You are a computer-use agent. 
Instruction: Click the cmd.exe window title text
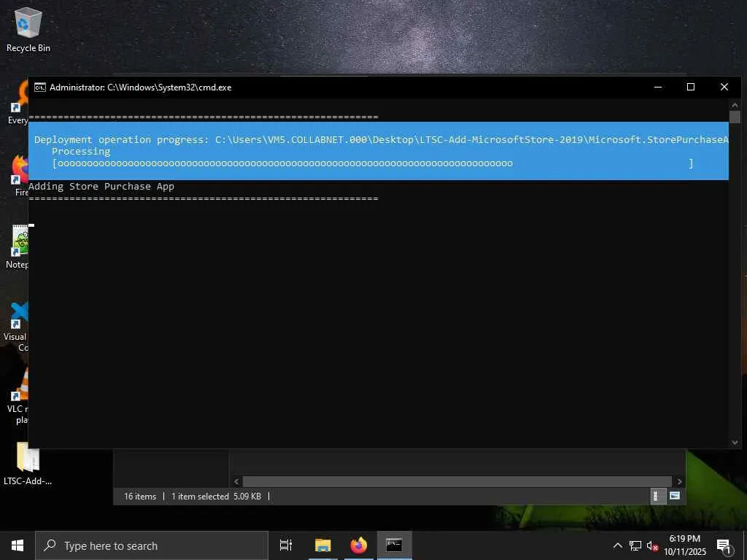coord(141,87)
